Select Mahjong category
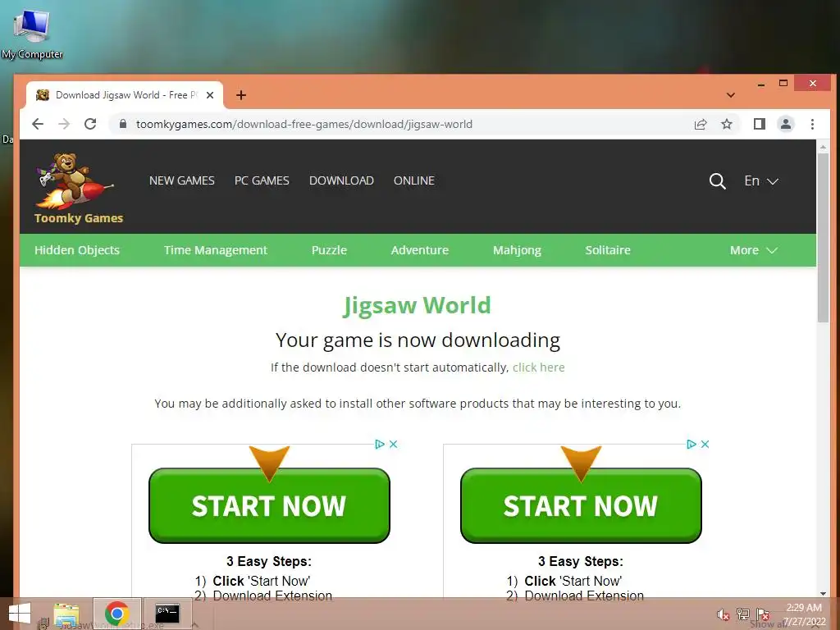 coord(517,250)
